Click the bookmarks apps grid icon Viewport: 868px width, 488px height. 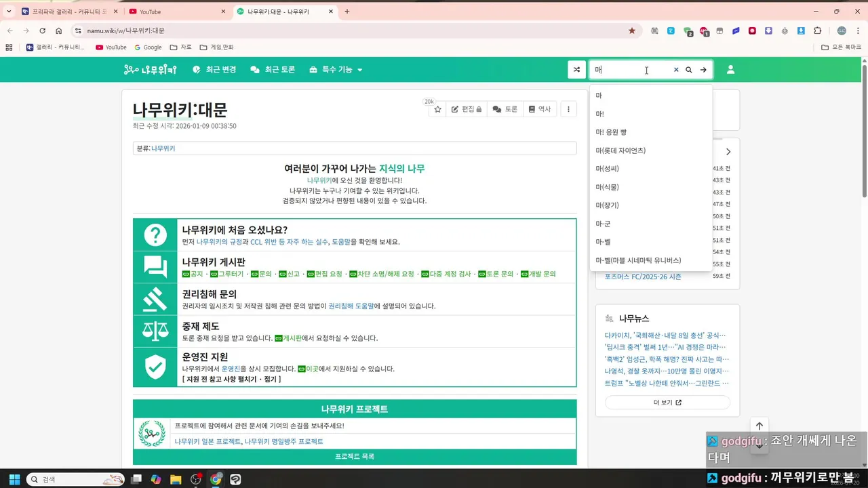pos(9,47)
